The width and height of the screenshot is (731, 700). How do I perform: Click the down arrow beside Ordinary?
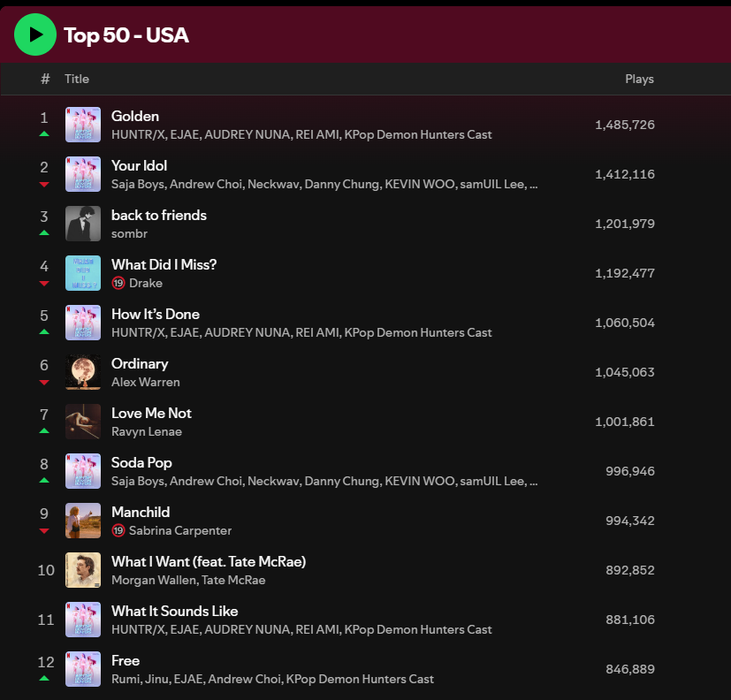[43, 381]
